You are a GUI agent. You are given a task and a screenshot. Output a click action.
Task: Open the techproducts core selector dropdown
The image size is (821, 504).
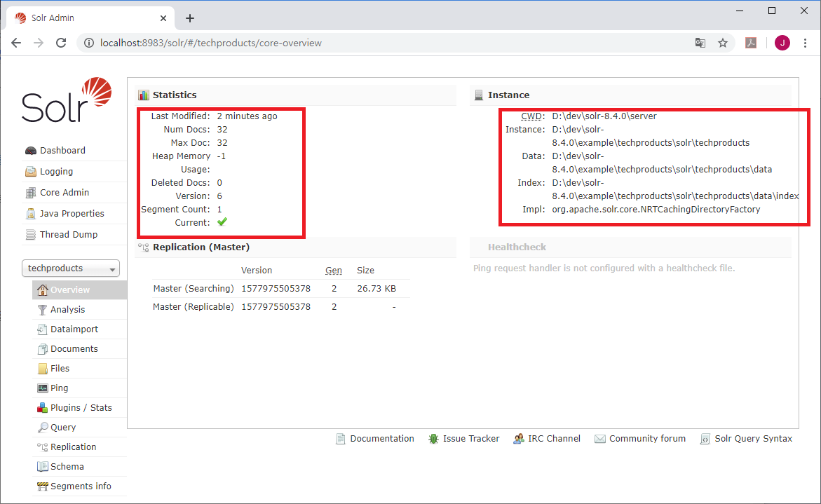pos(71,268)
